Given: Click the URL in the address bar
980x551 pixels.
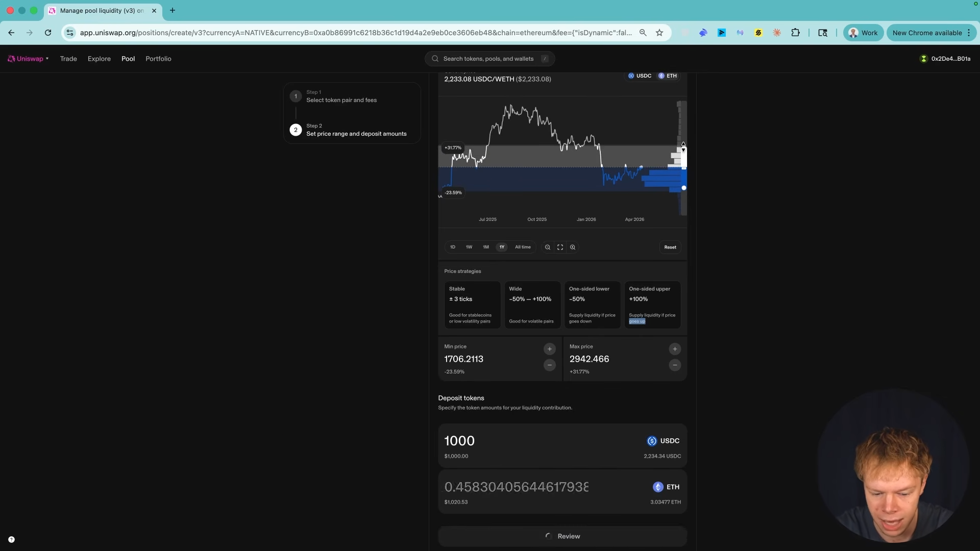Looking at the screenshot, I should [x=356, y=33].
